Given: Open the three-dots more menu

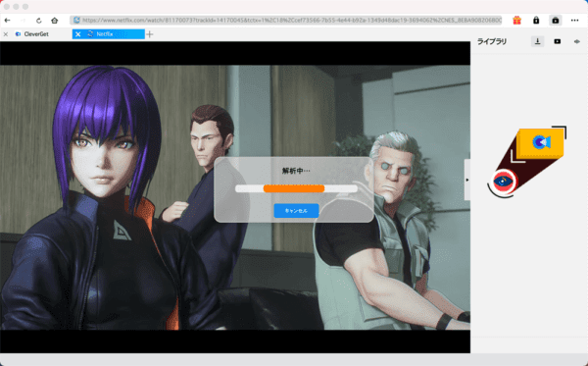Looking at the screenshot, I should [574, 21].
